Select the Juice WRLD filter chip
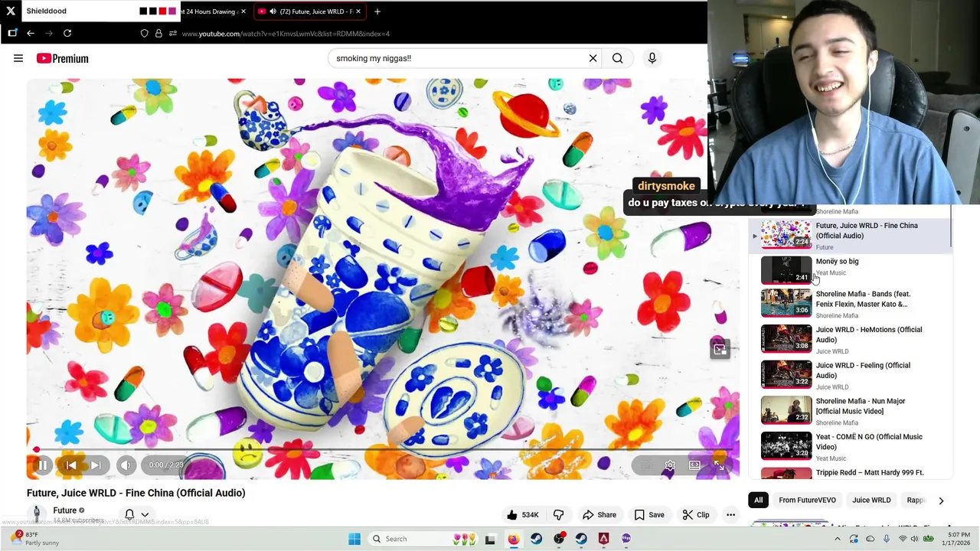 click(871, 500)
